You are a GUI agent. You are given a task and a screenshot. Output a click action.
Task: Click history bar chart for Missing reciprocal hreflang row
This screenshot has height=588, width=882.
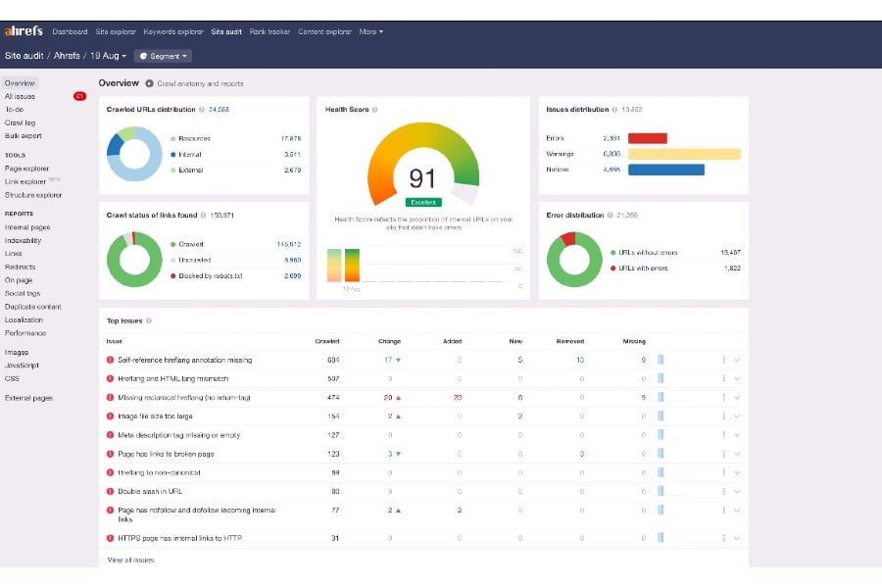pos(661,397)
